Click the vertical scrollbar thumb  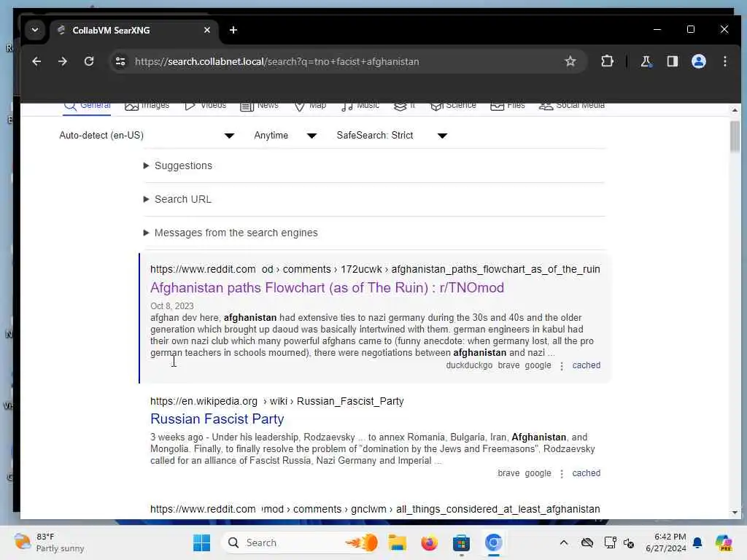point(735,136)
